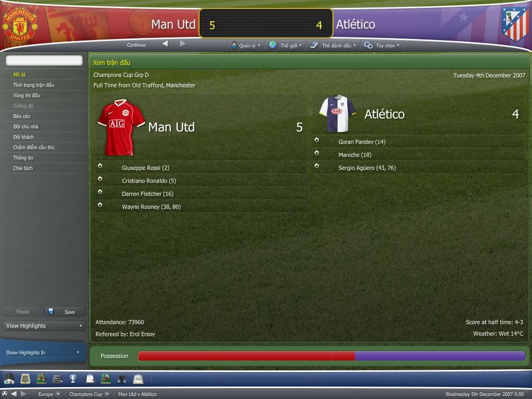This screenshot has height=399, width=532.
Task: Select Chấm điểm cầu thủ sidebar item
Action: pyautogui.click(x=34, y=147)
